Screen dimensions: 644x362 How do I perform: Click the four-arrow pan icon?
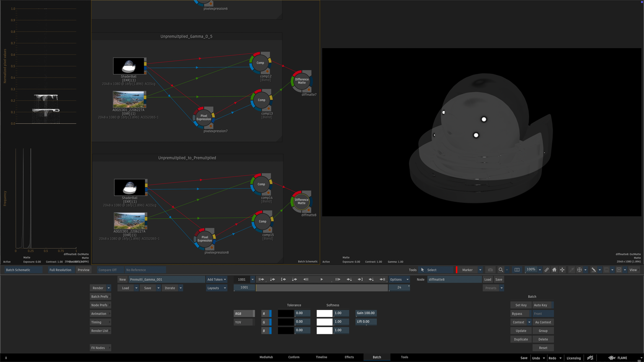point(562,270)
